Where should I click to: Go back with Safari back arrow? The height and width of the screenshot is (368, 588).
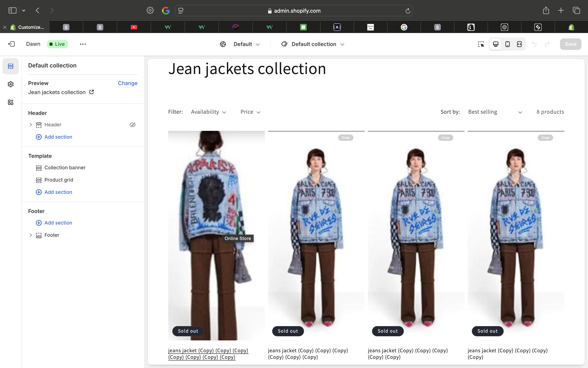coord(37,10)
